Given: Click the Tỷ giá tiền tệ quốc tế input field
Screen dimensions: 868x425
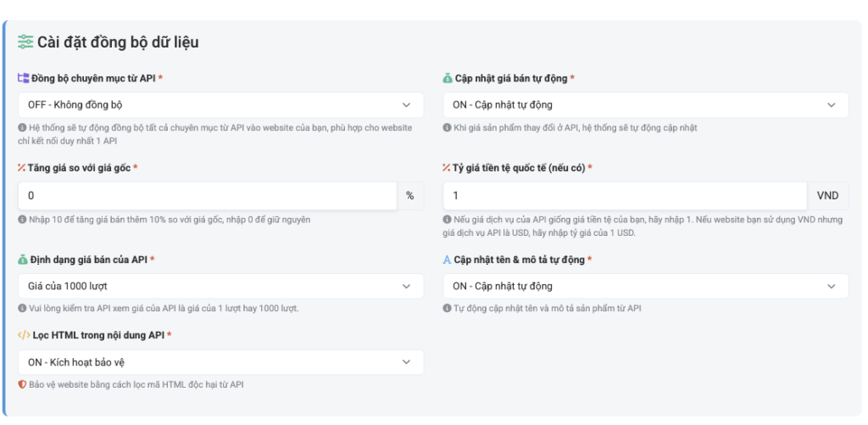Looking at the screenshot, I should click(x=625, y=196).
